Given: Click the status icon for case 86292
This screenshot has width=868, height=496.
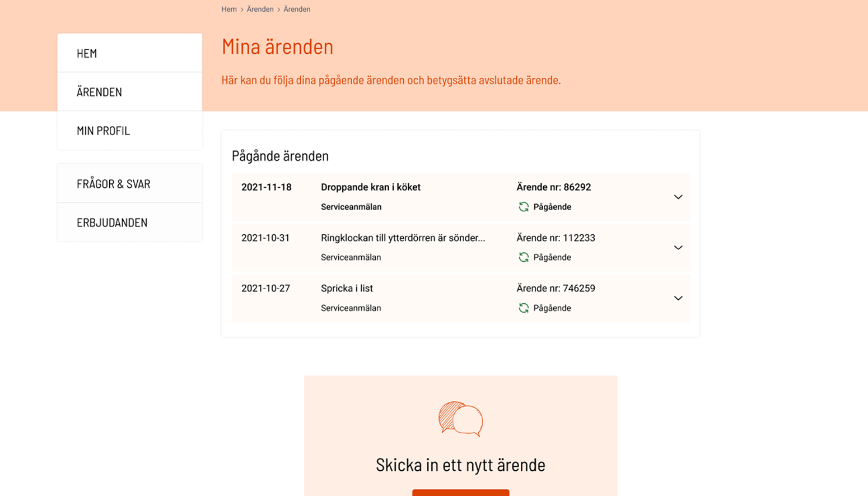Looking at the screenshot, I should pos(524,207).
